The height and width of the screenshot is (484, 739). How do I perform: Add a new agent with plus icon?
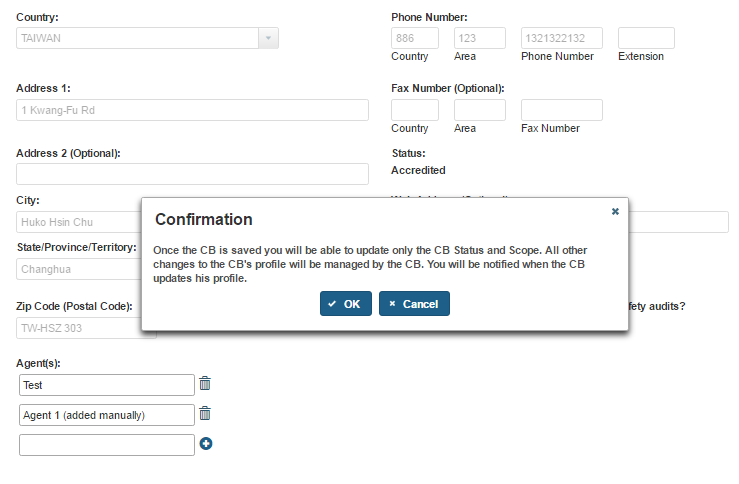pyautogui.click(x=206, y=444)
